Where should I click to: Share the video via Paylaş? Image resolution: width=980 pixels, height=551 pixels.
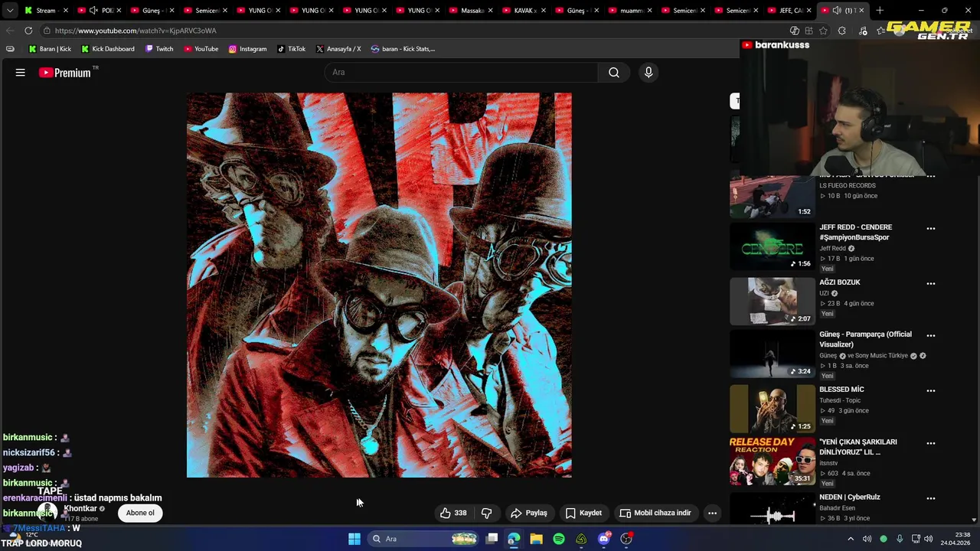(x=529, y=513)
